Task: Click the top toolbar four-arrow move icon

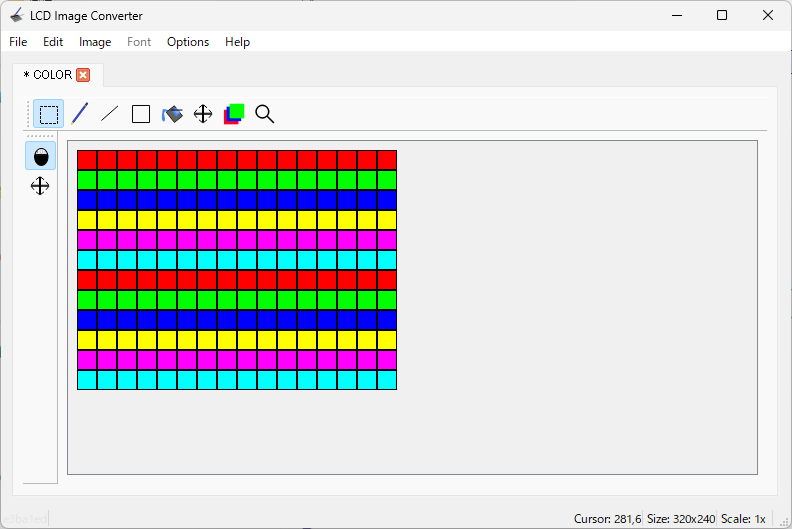Action: tap(203, 114)
